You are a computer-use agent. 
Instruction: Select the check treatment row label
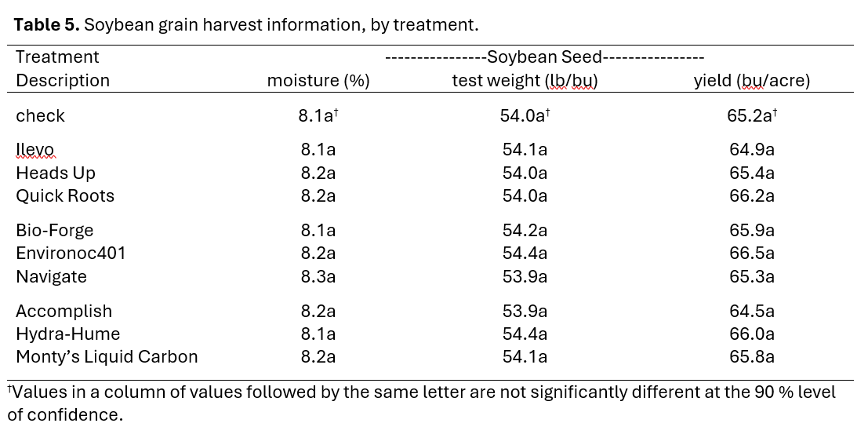coord(41,115)
